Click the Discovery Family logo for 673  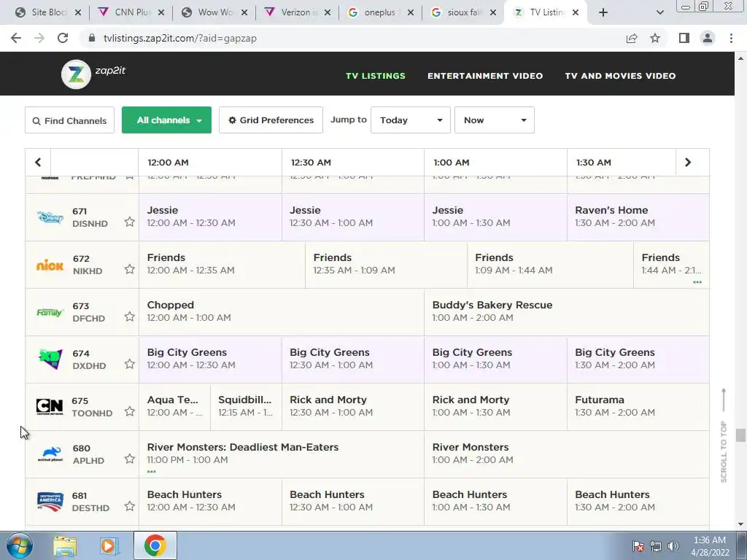coord(50,312)
